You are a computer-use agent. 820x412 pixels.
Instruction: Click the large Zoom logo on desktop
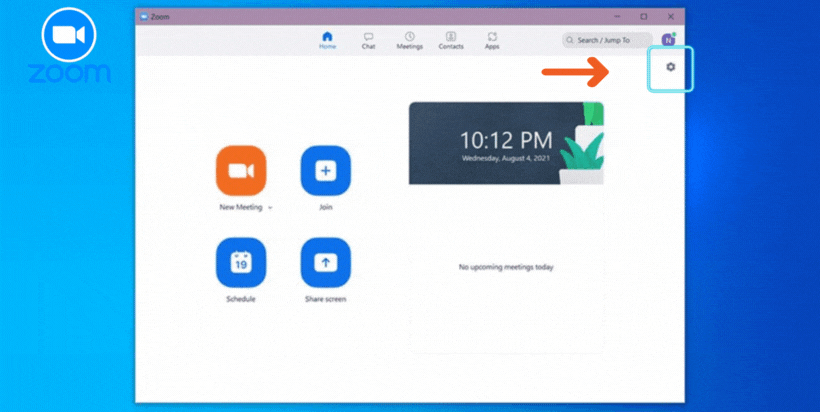point(68,45)
